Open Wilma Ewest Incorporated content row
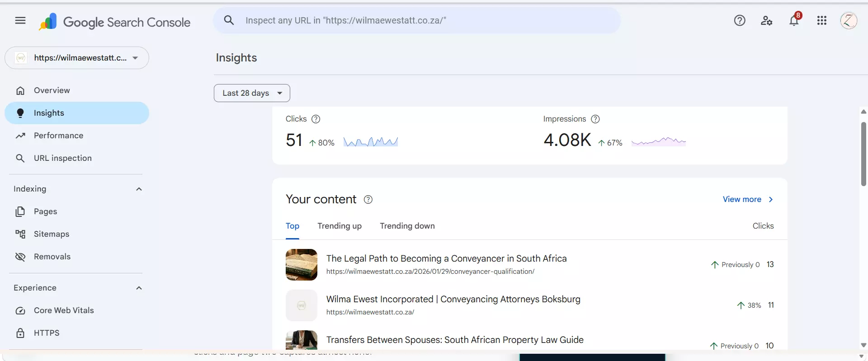Screen dimensions: 868x361 pyautogui.click(x=530, y=305)
